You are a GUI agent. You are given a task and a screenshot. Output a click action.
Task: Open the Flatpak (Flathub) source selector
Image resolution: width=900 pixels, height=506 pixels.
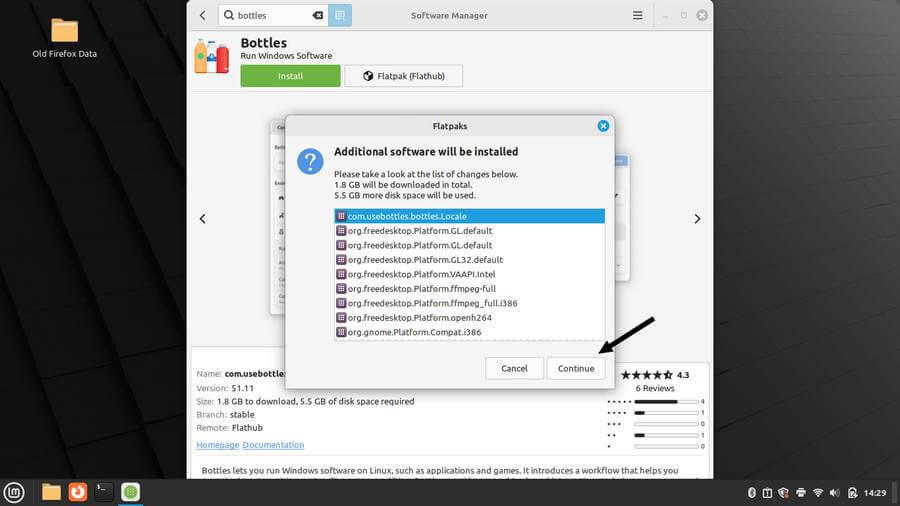(404, 76)
